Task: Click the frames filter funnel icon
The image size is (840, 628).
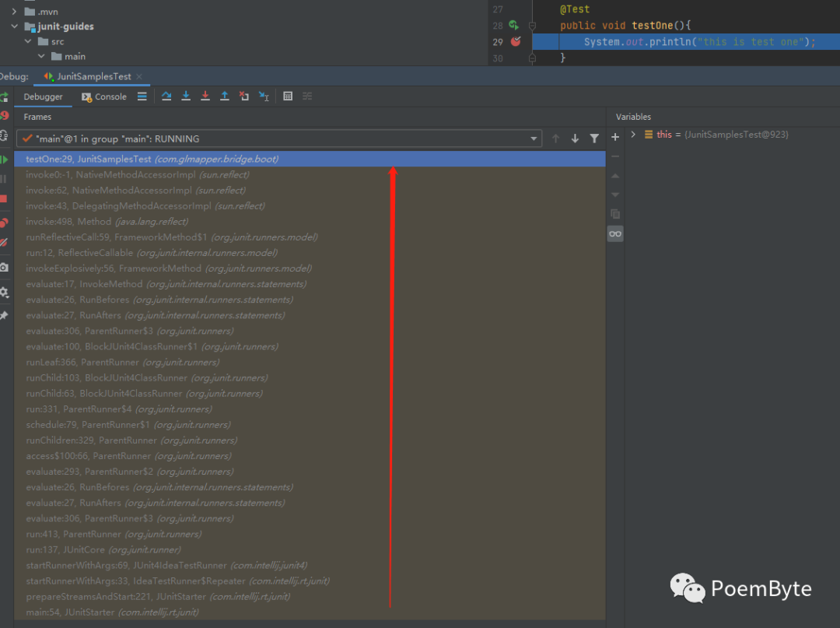Action: (x=594, y=139)
